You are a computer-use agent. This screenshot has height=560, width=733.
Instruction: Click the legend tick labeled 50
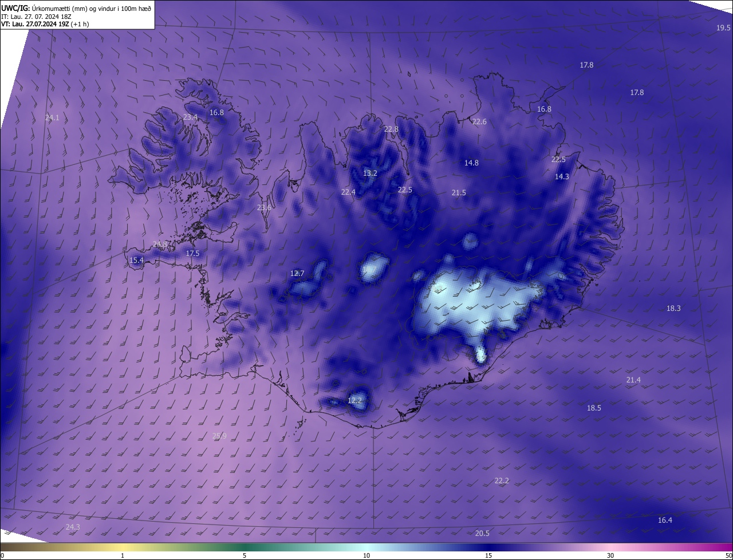(728, 556)
